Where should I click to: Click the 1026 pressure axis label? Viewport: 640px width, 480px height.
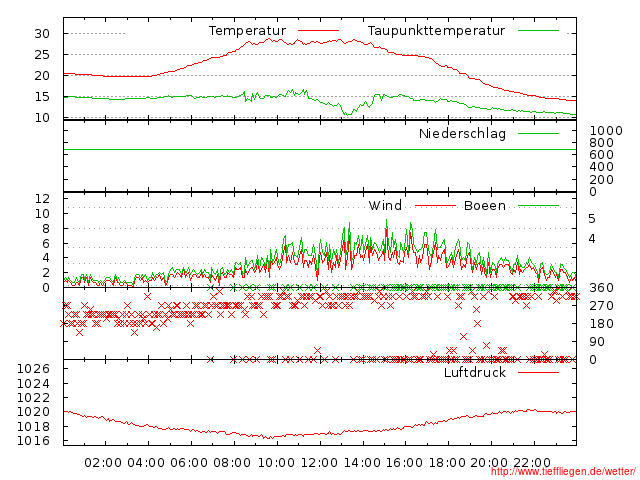[36, 369]
